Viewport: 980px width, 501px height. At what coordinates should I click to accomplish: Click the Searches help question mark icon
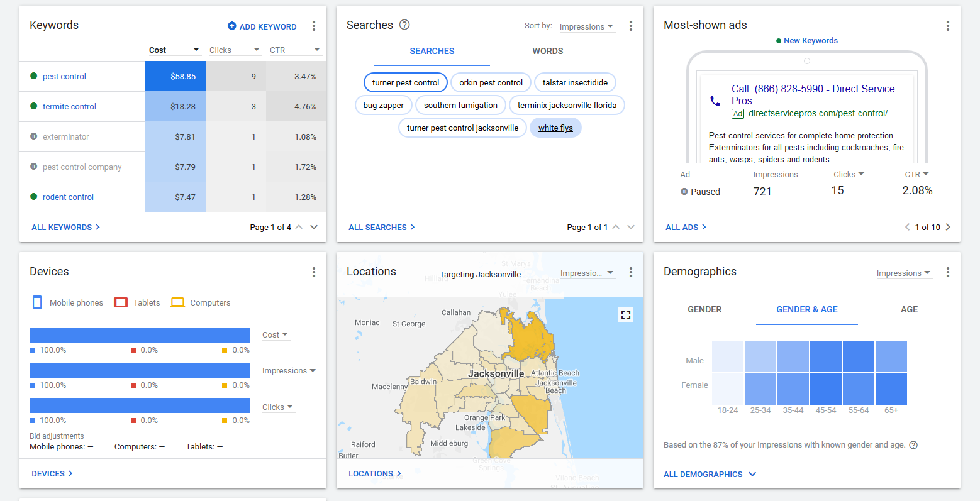pyautogui.click(x=404, y=25)
